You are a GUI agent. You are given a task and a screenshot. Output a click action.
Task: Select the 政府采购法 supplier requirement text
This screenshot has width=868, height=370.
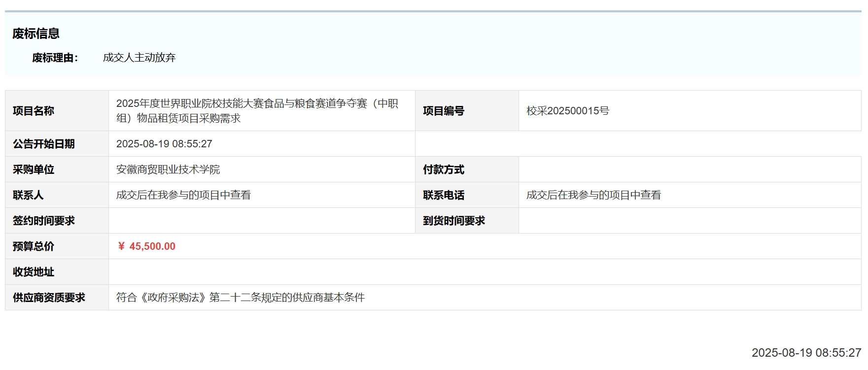tap(241, 298)
